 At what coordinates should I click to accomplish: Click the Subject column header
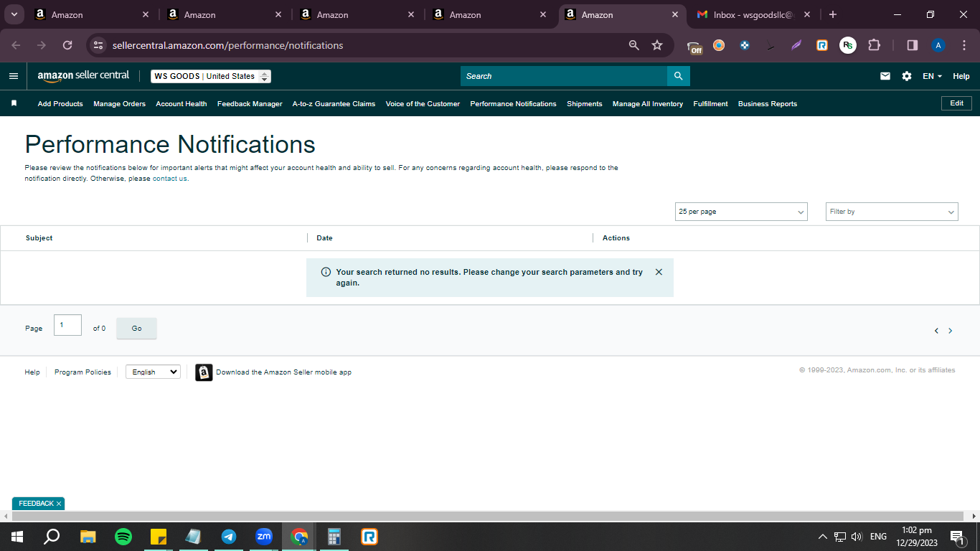39,238
